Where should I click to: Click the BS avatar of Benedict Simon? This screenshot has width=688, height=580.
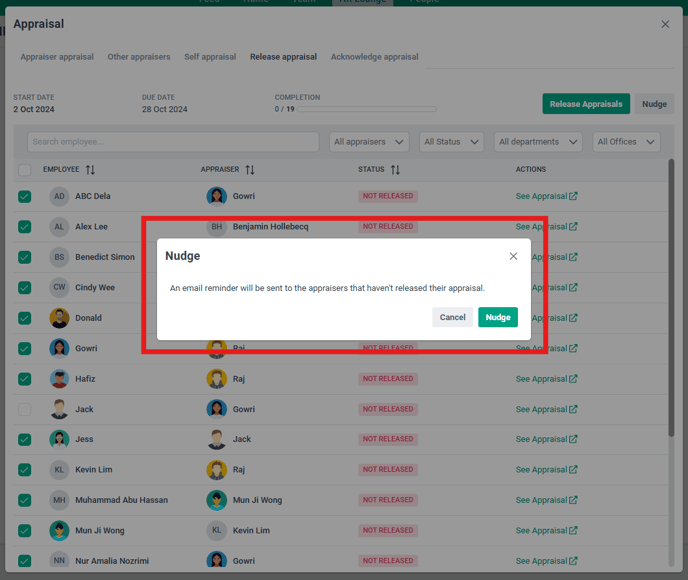[59, 257]
